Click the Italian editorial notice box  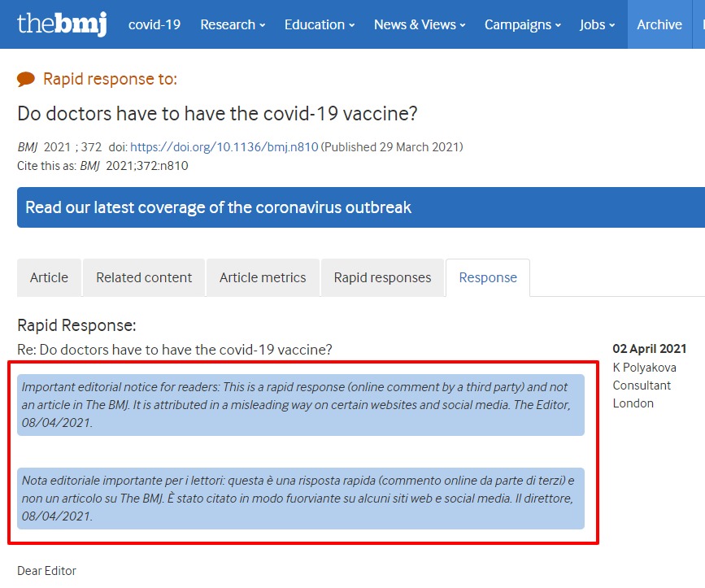301,499
